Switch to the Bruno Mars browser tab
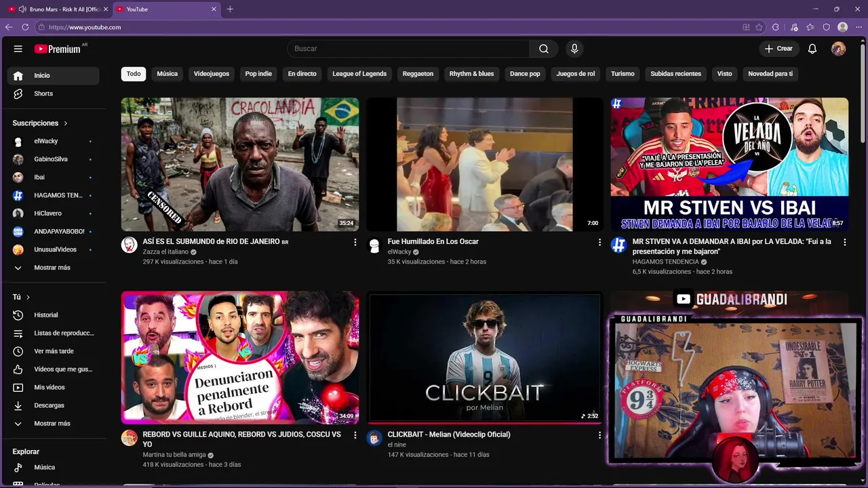The height and width of the screenshot is (488, 868). [x=58, y=9]
